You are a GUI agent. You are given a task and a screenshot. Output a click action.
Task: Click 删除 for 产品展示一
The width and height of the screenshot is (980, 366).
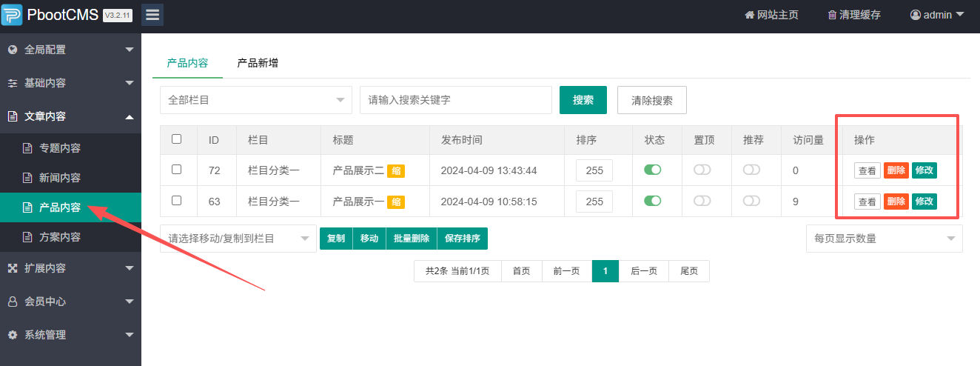coord(896,202)
